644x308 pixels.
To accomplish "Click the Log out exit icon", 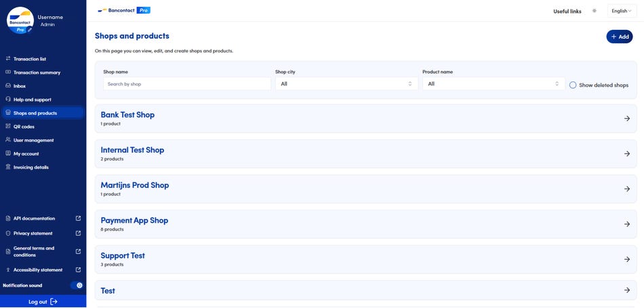I will [54, 302].
